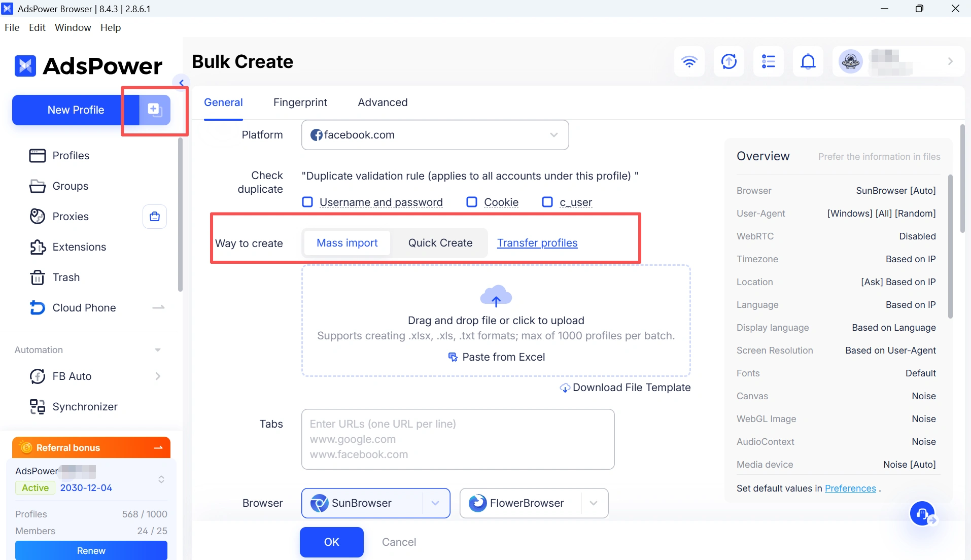Screen dimensions: 971x560
Task: Click Download File Template
Action: (625, 388)
